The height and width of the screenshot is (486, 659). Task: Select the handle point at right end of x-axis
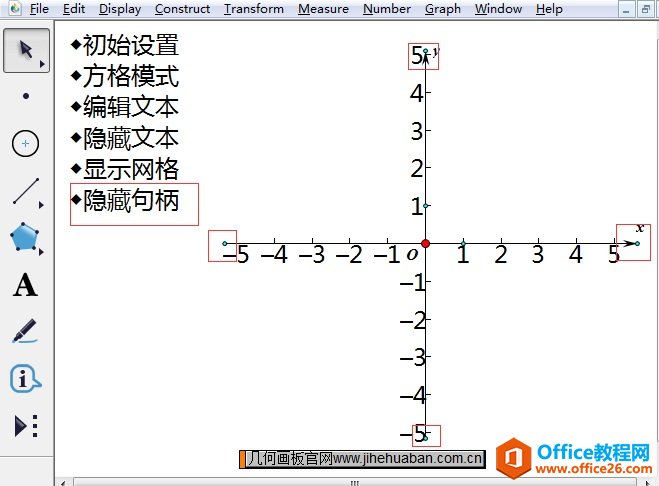tap(638, 243)
